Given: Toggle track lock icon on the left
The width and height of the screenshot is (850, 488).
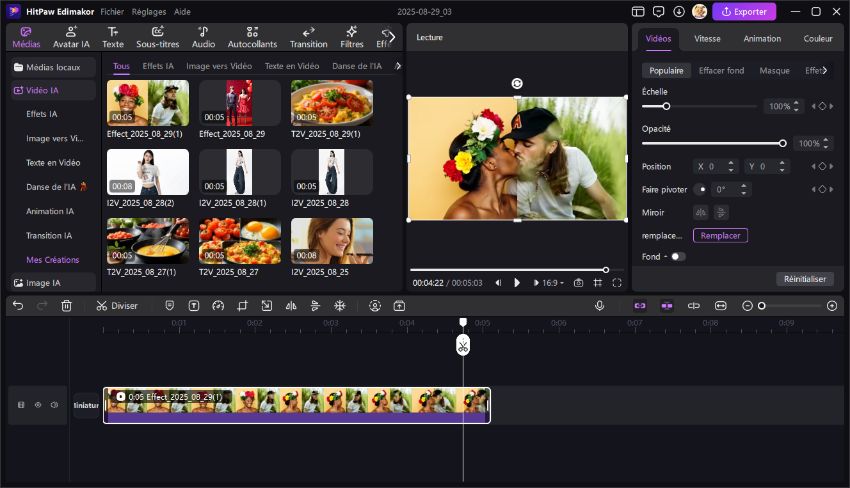Looking at the screenshot, I should point(21,405).
